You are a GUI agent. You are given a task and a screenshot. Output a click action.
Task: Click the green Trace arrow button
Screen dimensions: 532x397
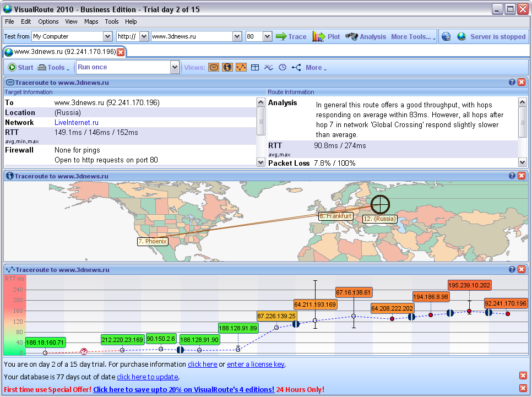pos(291,37)
